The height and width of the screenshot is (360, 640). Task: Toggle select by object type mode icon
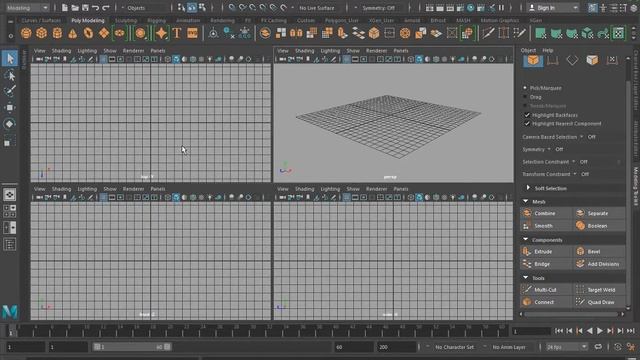point(192,8)
